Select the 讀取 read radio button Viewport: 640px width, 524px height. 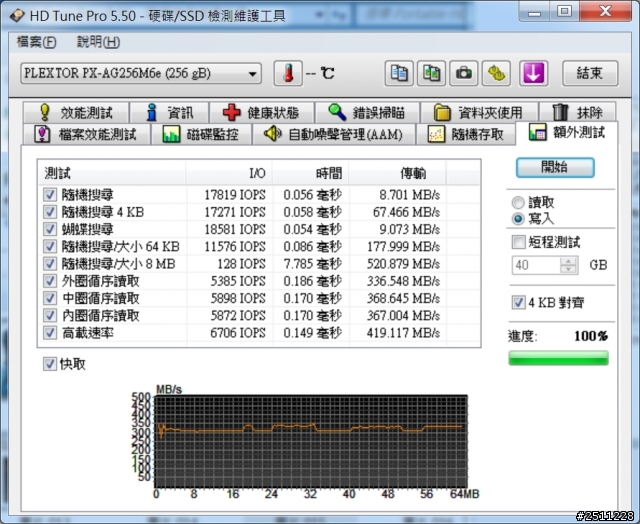click(x=518, y=202)
